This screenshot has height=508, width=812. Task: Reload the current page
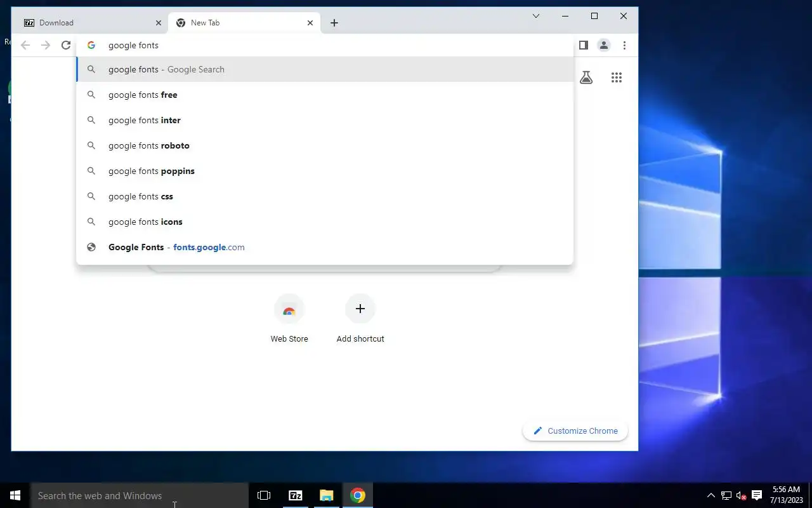click(x=66, y=45)
